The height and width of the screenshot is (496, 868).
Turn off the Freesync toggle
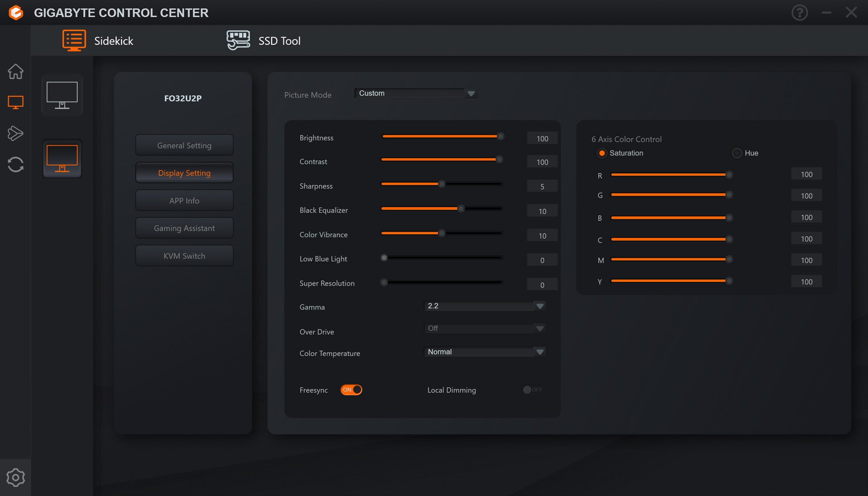(351, 390)
